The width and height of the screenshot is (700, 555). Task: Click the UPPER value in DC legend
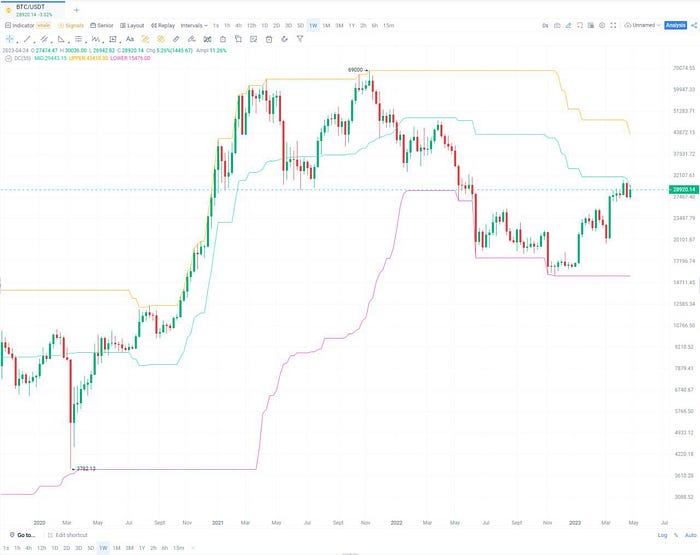(88, 58)
